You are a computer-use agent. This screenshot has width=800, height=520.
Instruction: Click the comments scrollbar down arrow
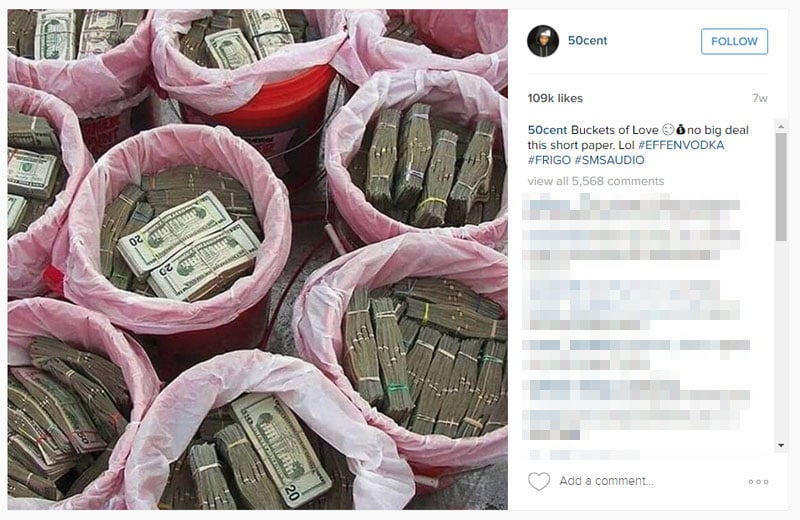[781, 445]
